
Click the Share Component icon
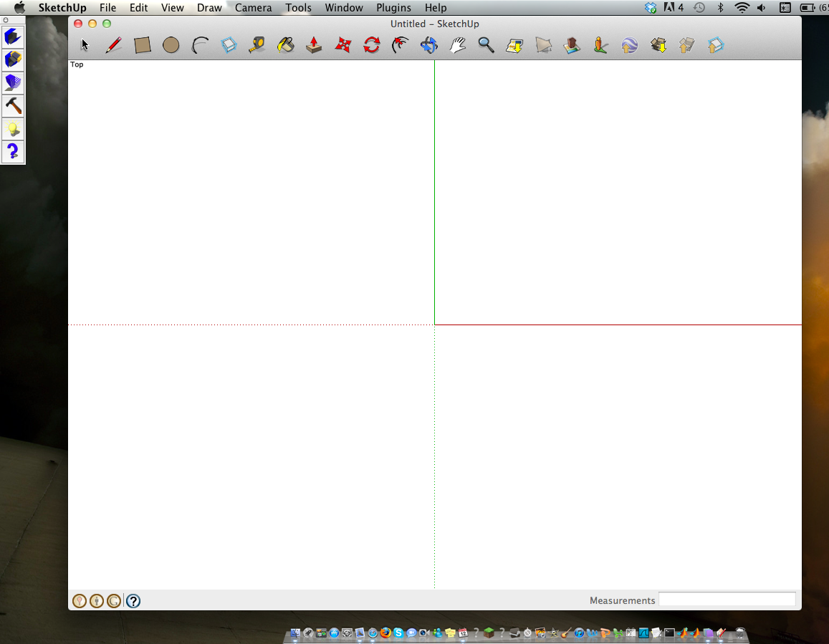tap(715, 45)
